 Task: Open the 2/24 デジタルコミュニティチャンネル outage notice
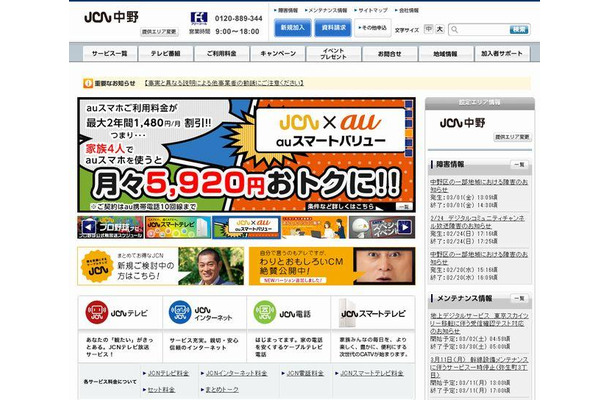click(x=478, y=222)
